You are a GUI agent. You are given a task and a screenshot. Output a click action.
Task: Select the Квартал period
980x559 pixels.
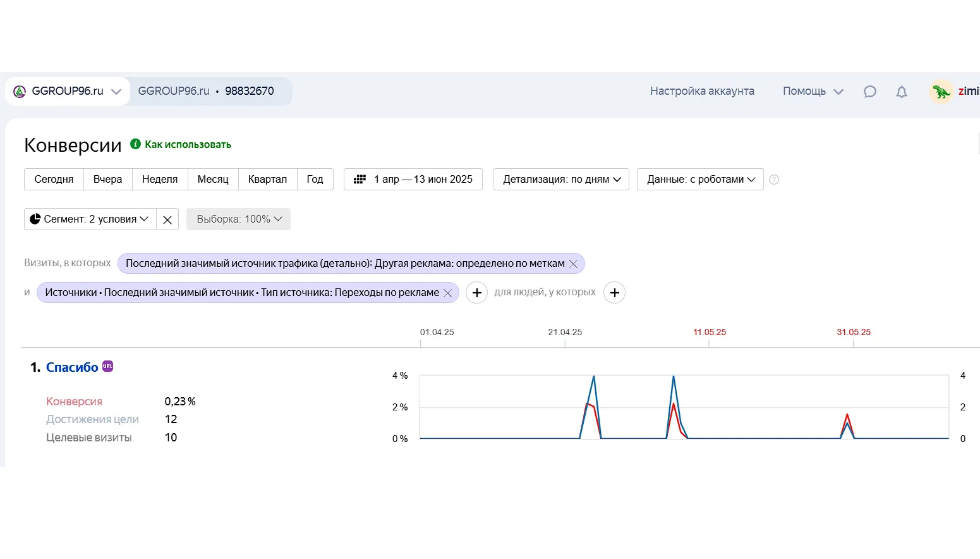click(267, 179)
